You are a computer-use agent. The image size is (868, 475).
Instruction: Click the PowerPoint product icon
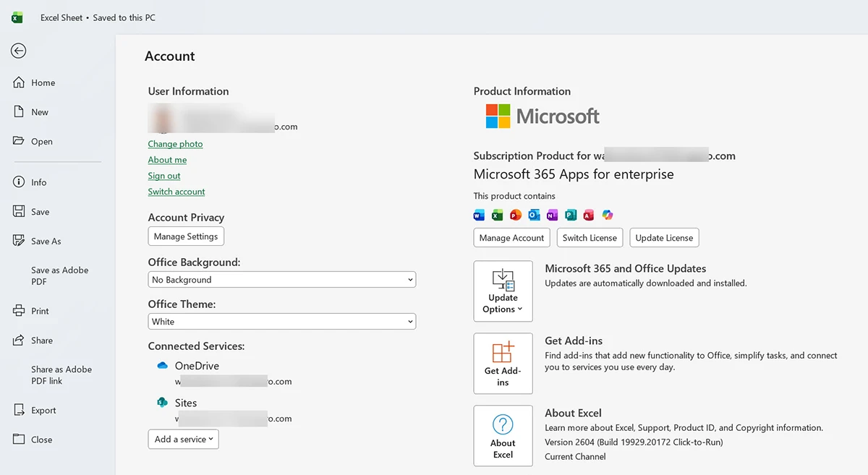coord(516,215)
